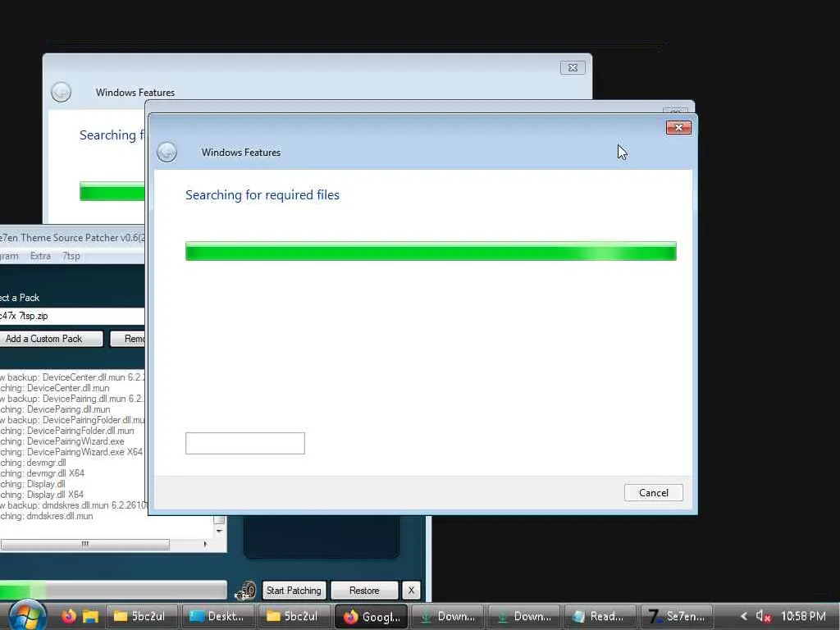Click the empty text box above Cancel
This screenshot has width=840, height=630.
[244, 444]
